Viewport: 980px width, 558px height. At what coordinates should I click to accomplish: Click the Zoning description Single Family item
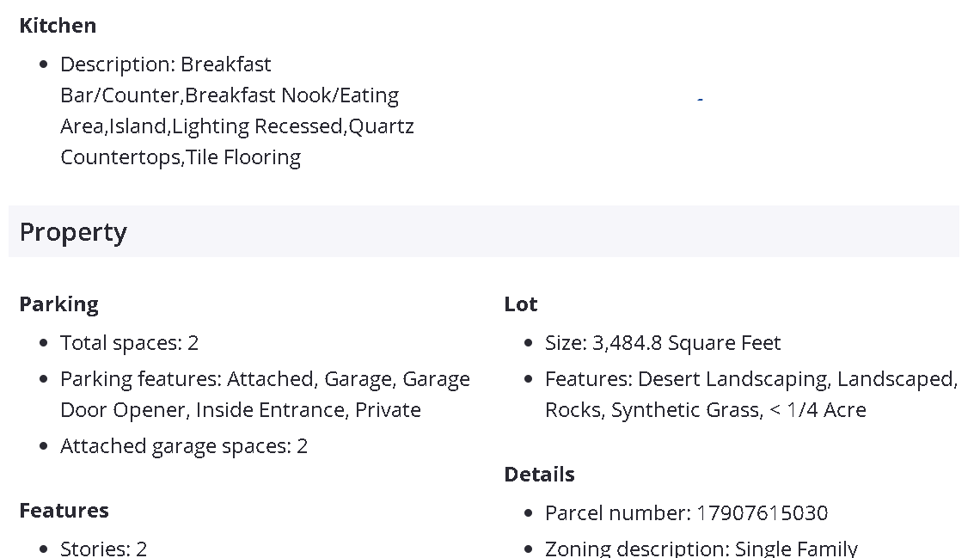pyautogui.click(x=701, y=548)
